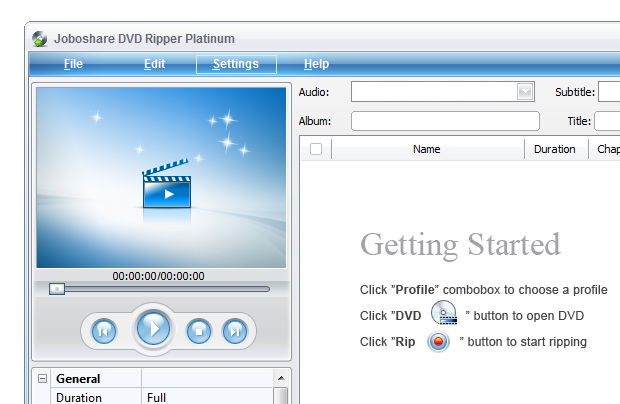Collapse the General properties group

tap(42, 379)
